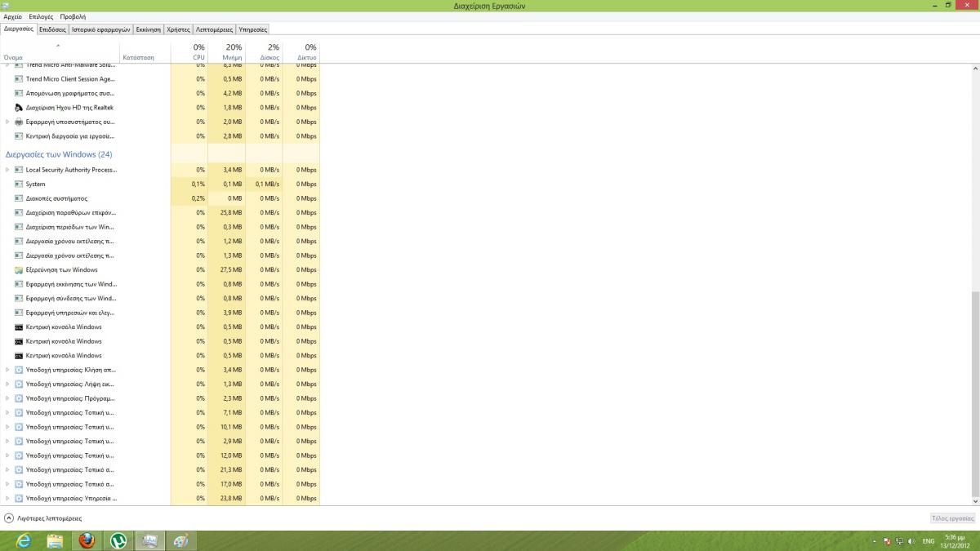Screen dimensions: 980x551
Task: Collapse view with Λιγότερες λεπτομέρειες
Action: (x=44, y=518)
